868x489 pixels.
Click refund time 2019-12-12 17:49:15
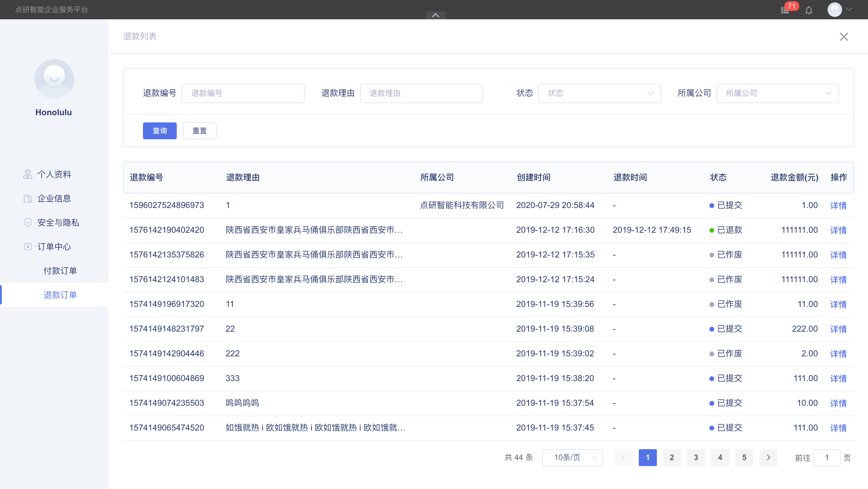click(652, 230)
